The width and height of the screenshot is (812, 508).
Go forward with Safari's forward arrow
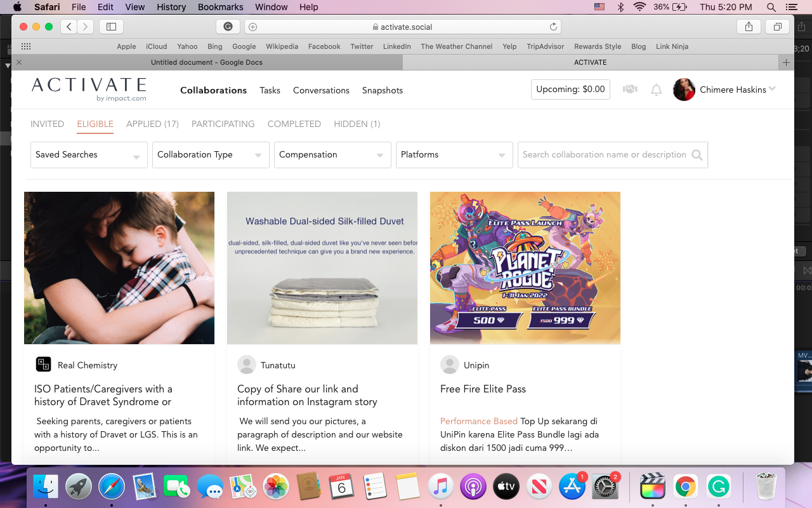point(86,27)
